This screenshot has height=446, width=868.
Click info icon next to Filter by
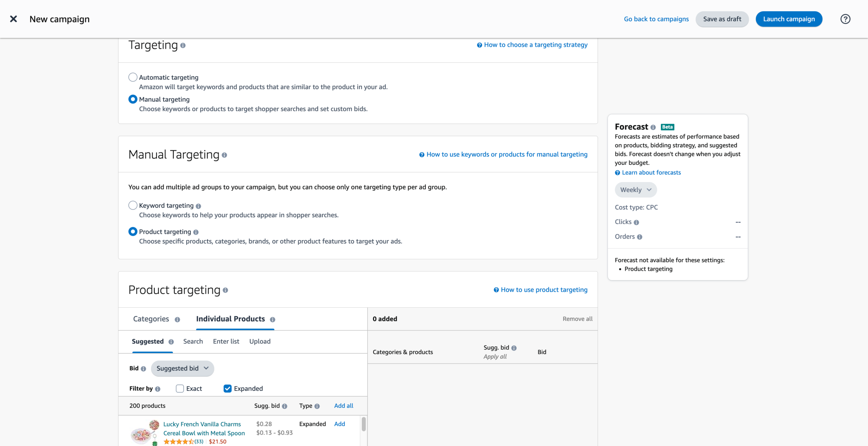(158, 389)
